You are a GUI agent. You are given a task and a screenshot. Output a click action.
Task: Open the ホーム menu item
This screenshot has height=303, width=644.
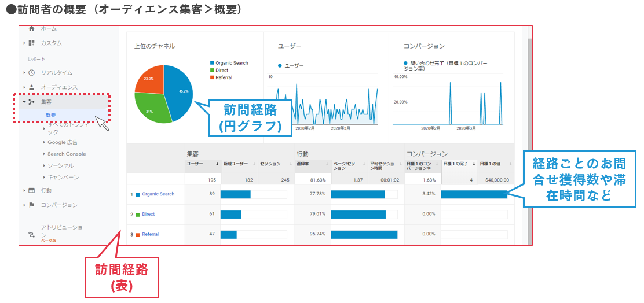(49, 29)
